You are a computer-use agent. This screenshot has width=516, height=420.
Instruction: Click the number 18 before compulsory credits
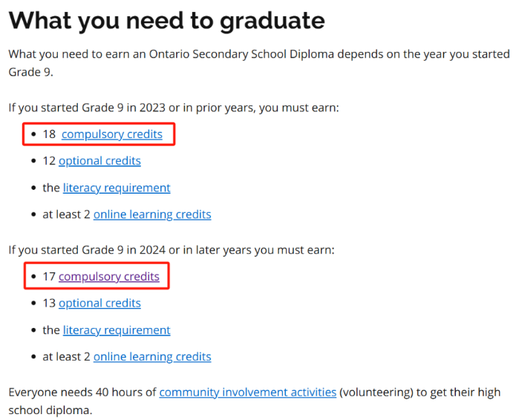pyautogui.click(x=49, y=134)
